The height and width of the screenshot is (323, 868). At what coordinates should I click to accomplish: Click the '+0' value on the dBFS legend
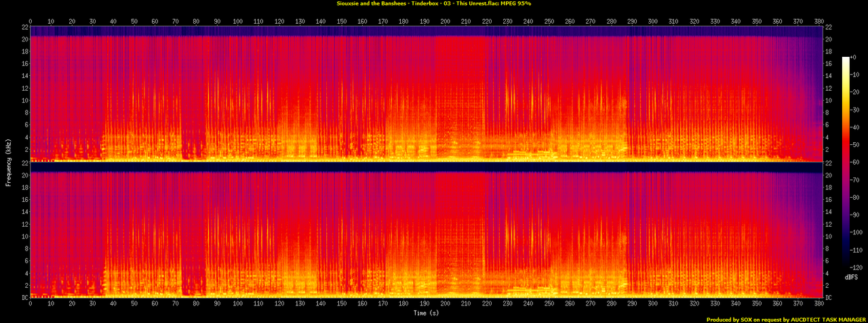853,58
